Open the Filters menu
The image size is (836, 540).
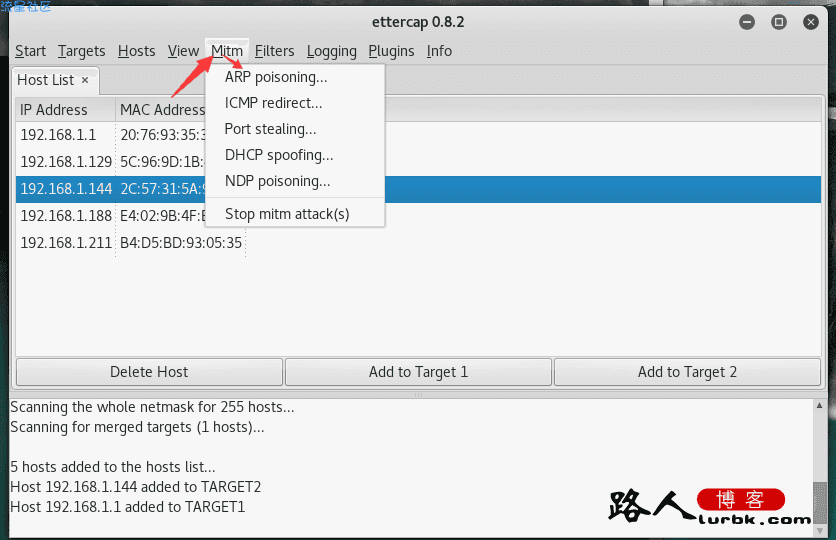(x=275, y=51)
